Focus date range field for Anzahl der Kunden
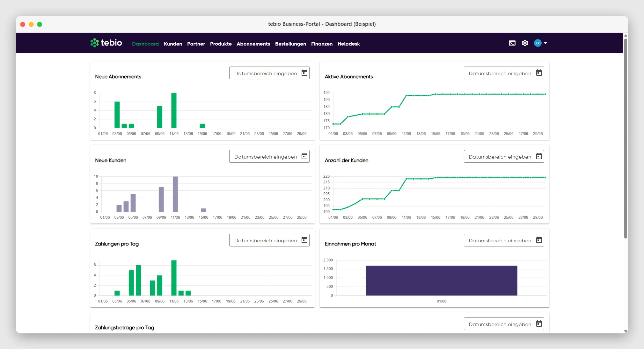 pos(504,156)
